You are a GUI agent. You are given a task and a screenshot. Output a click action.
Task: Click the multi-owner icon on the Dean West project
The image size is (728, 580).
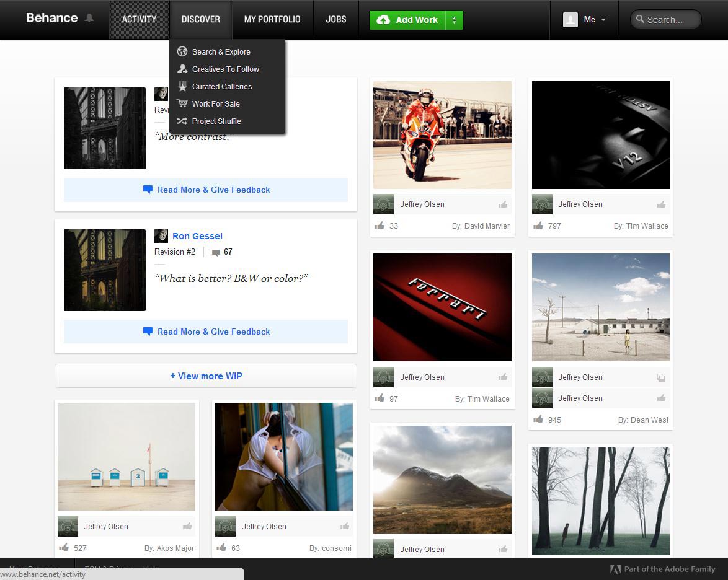pyautogui.click(x=660, y=377)
